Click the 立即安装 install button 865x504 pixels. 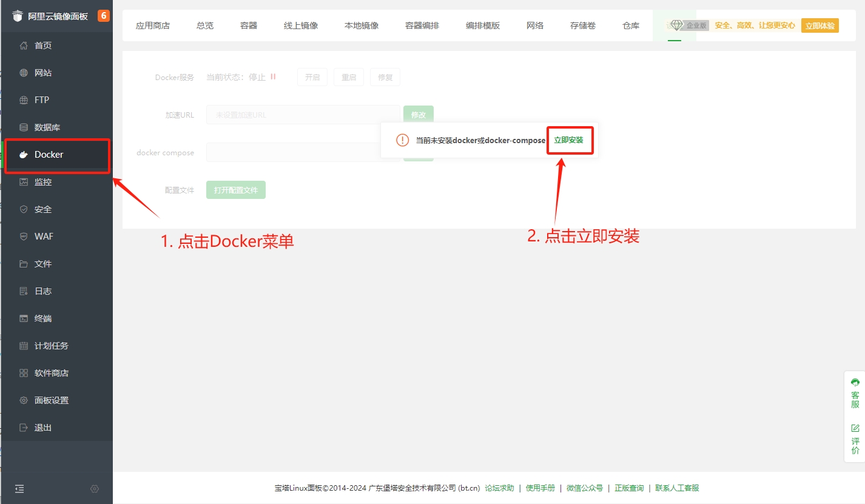click(x=570, y=139)
